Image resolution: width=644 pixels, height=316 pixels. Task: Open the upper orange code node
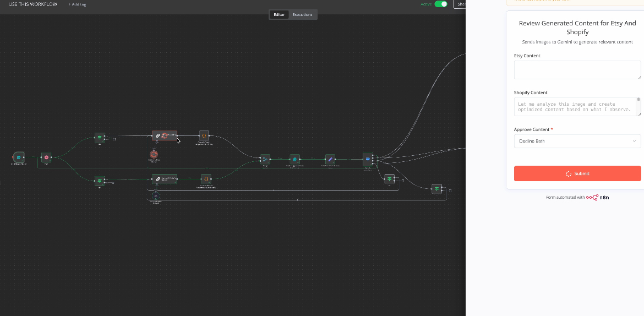coord(204,135)
